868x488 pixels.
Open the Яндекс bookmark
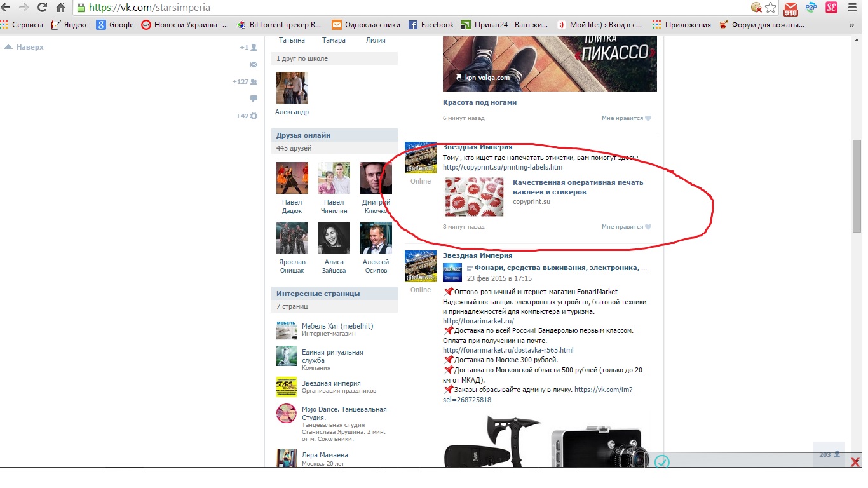click(70, 25)
